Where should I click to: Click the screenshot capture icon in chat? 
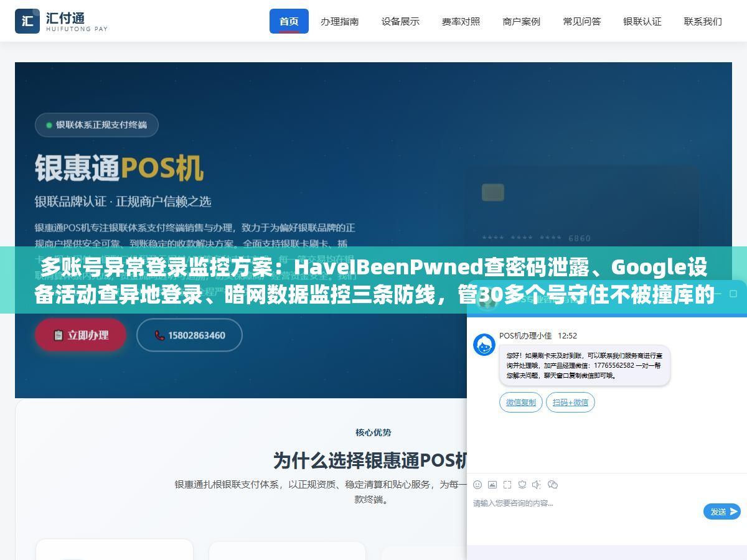pos(507,485)
